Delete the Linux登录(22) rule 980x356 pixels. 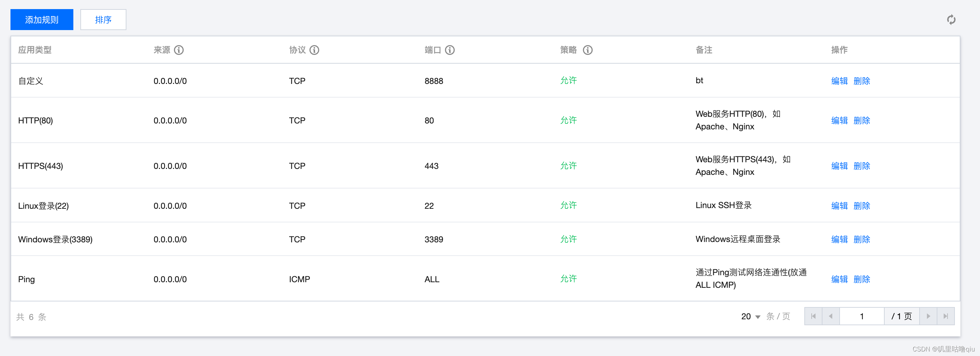pyautogui.click(x=862, y=206)
